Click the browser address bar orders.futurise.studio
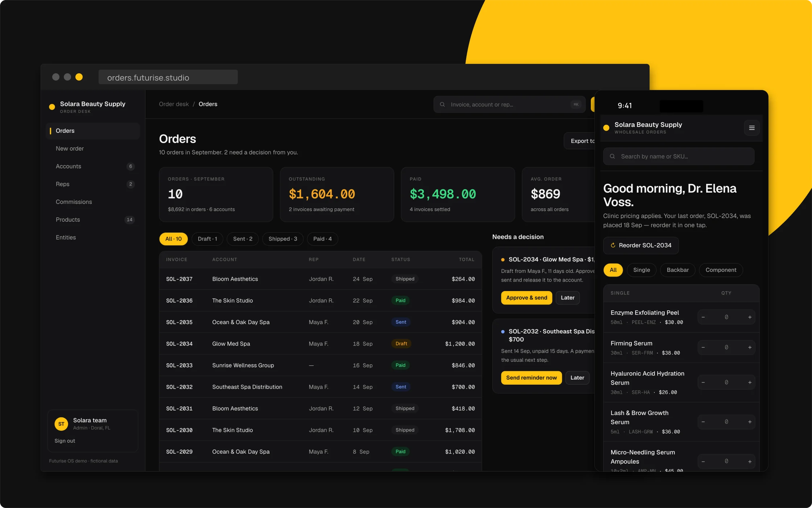The image size is (812, 508). coord(168,77)
